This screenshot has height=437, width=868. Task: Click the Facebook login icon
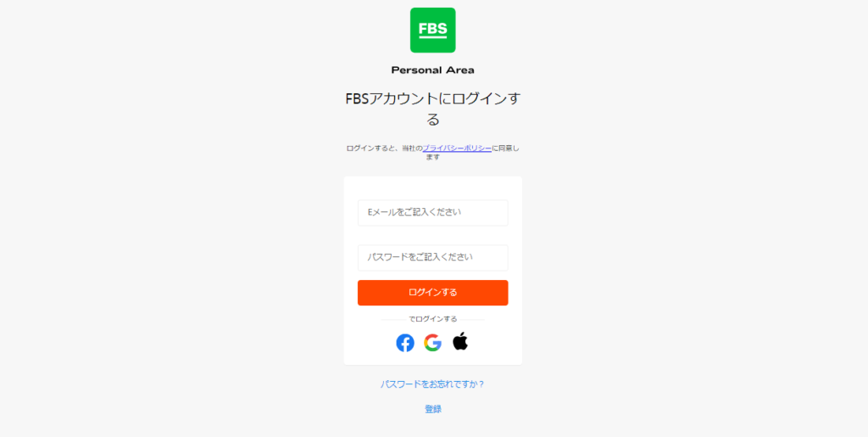pyautogui.click(x=405, y=343)
